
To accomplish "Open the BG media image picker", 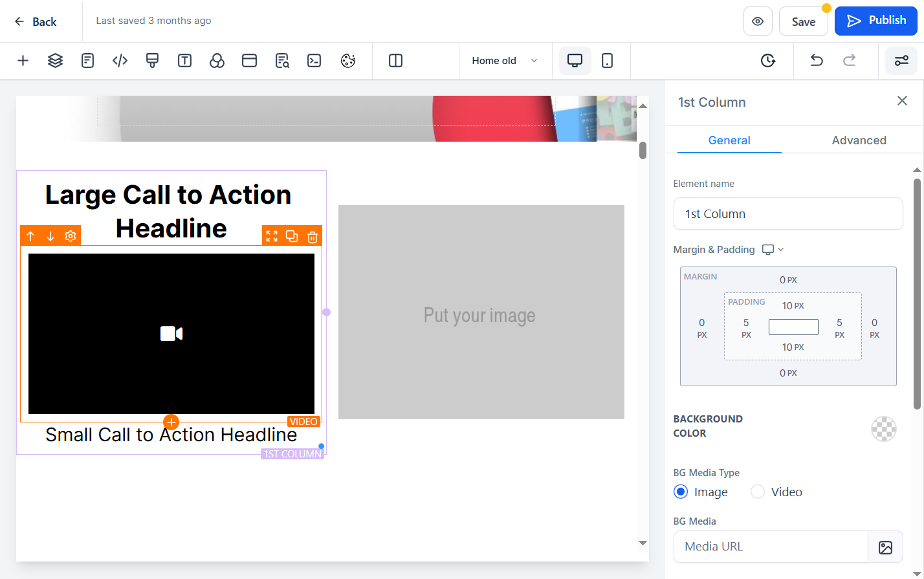I will [x=885, y=547].
